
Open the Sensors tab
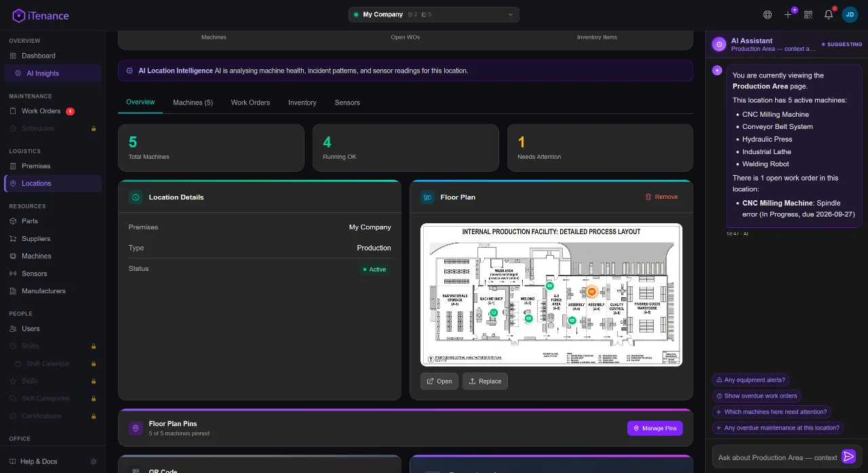pos(347,102)
